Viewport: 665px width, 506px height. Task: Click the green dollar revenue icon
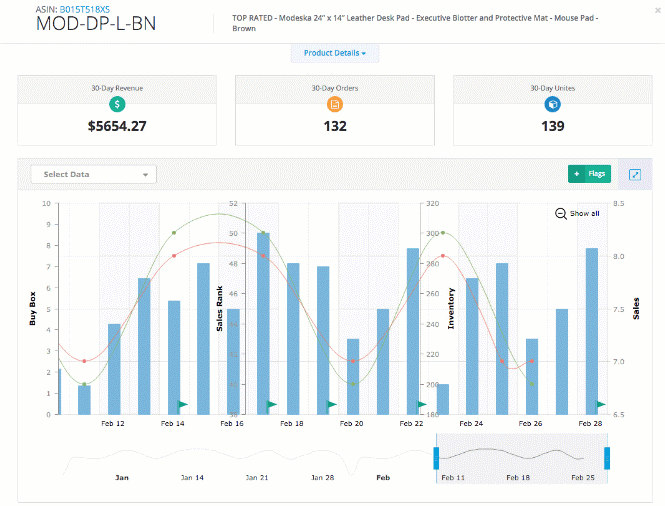(117, 104)
